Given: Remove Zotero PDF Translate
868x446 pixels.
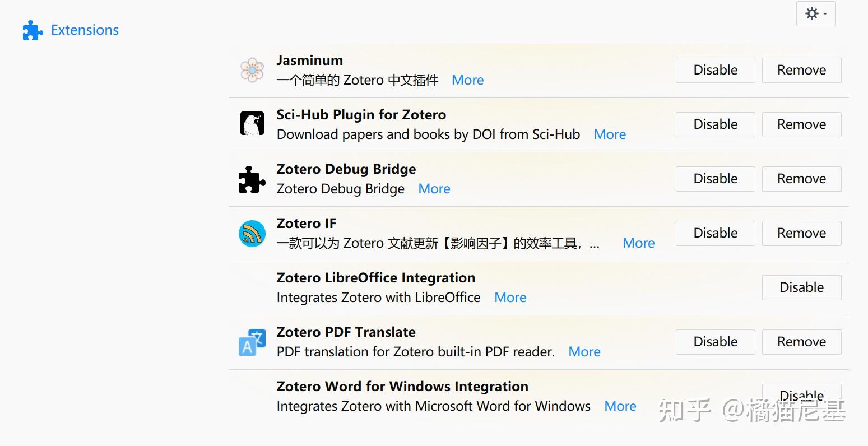Looking at the screenshot, I should click(x=801, y=342).
